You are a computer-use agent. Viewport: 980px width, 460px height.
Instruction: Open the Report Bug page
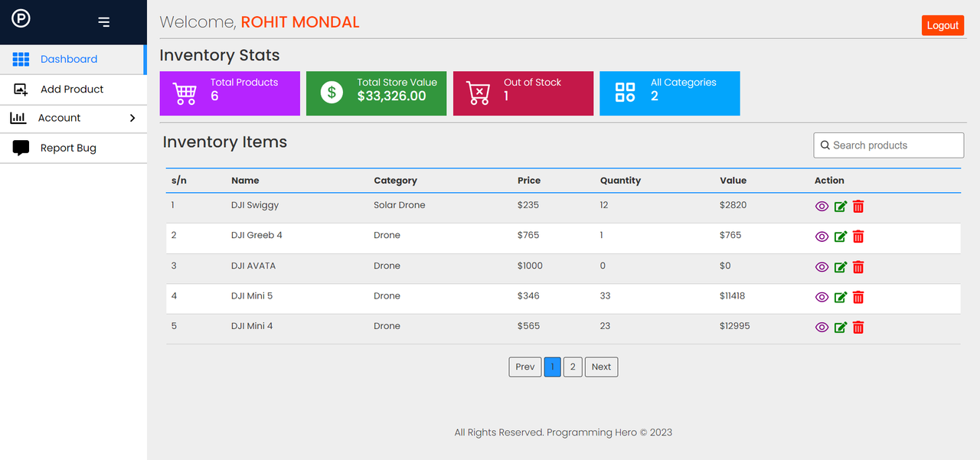73,148
